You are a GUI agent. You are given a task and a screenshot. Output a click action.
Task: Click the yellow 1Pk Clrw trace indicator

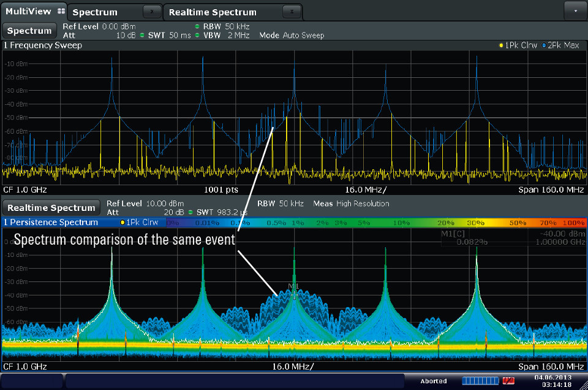point(501,45)
